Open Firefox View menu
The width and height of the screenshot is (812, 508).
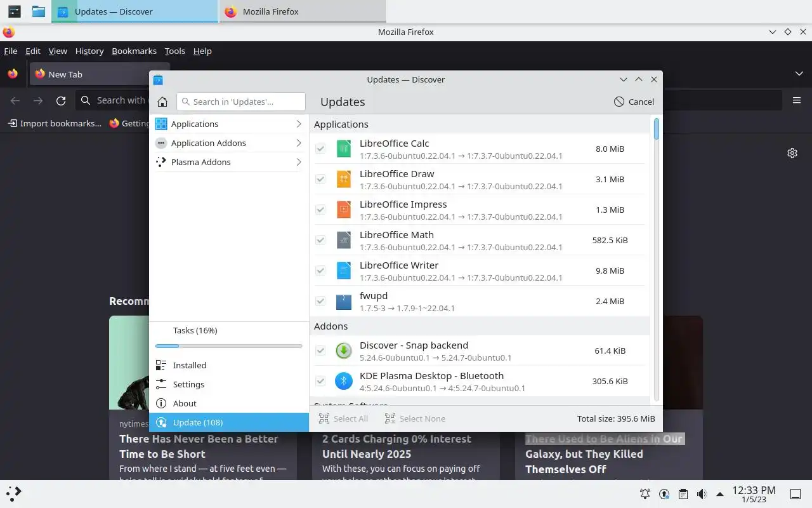click(x=58, y=51)
